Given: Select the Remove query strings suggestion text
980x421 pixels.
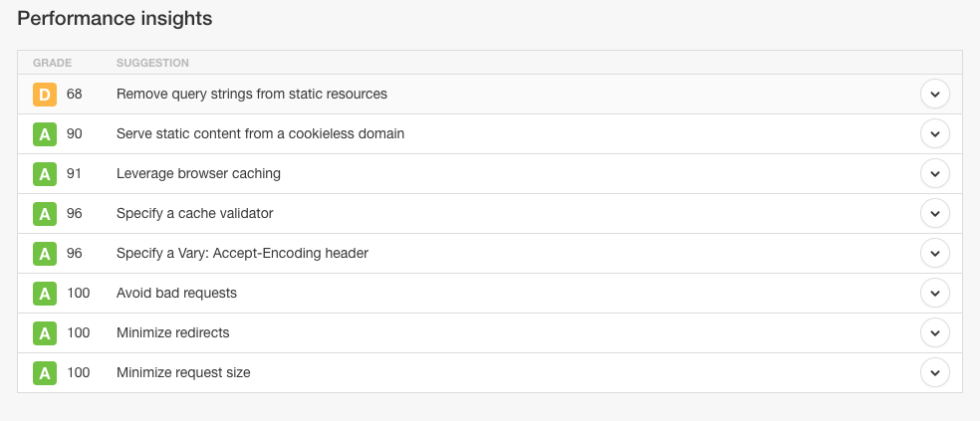Looking at the screenshot, I should pyautogui.click(x=252, y=95).
